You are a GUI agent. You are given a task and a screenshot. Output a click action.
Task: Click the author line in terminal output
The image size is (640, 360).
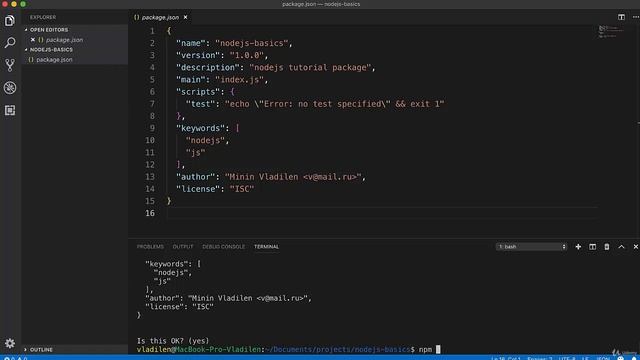pos(228,298)
